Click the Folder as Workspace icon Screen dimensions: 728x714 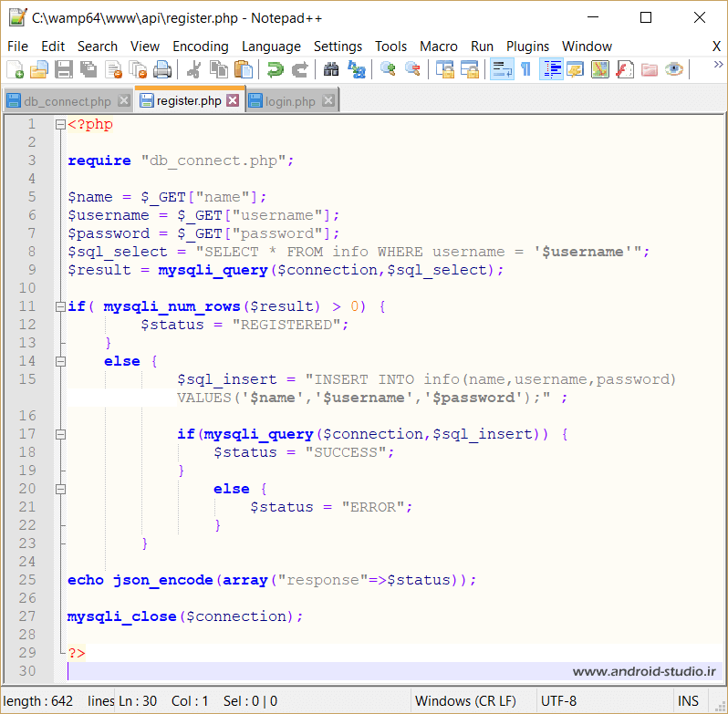(x=649, y=69)
